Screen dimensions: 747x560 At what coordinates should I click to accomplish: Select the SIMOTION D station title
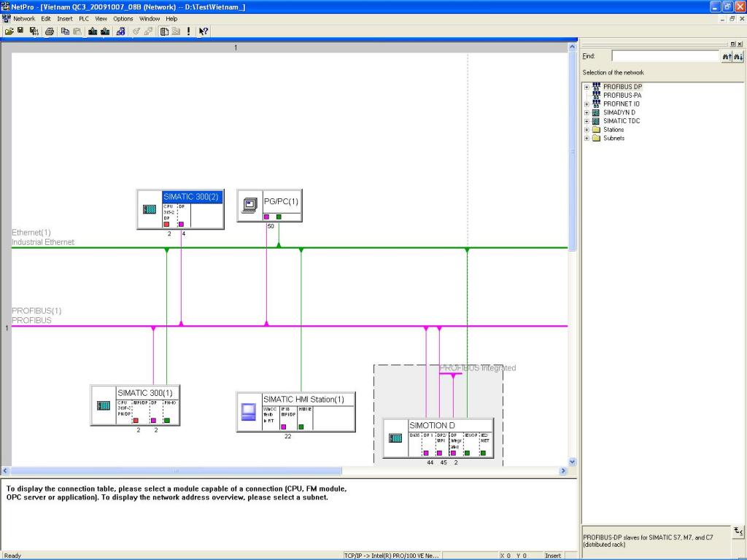432,426
